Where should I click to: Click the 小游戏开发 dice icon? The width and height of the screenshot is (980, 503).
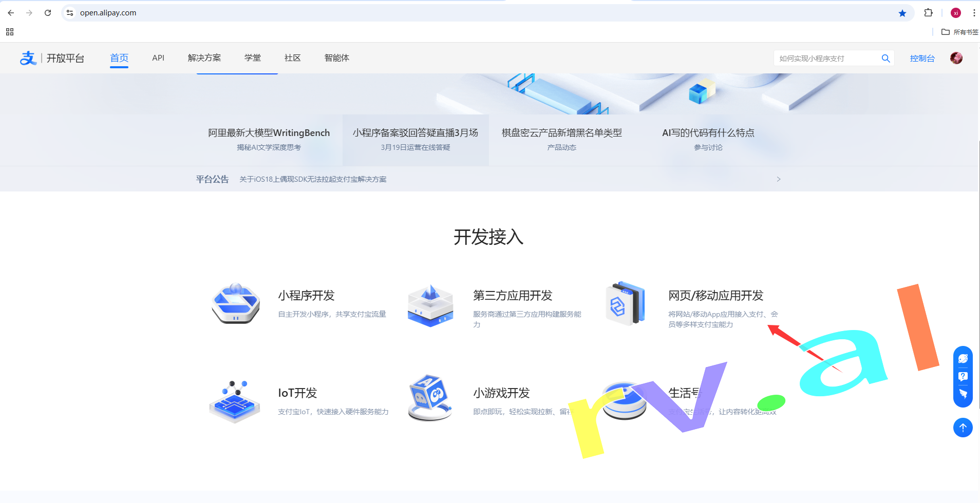(x=430, y=398)
